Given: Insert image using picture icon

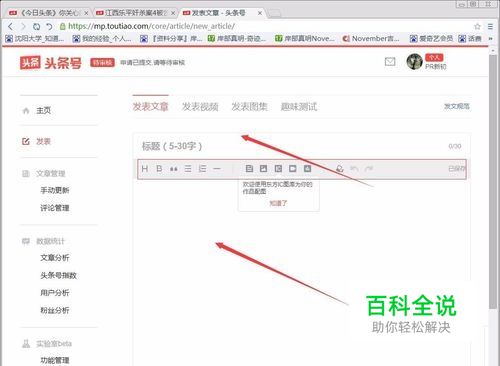Looking at the screenshot, I should [263, 169].
